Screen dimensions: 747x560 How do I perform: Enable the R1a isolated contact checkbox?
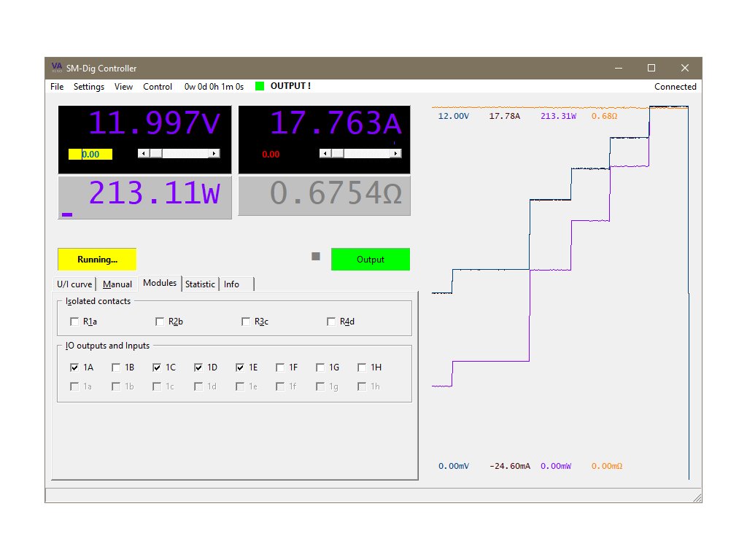(x=74, y=322)
